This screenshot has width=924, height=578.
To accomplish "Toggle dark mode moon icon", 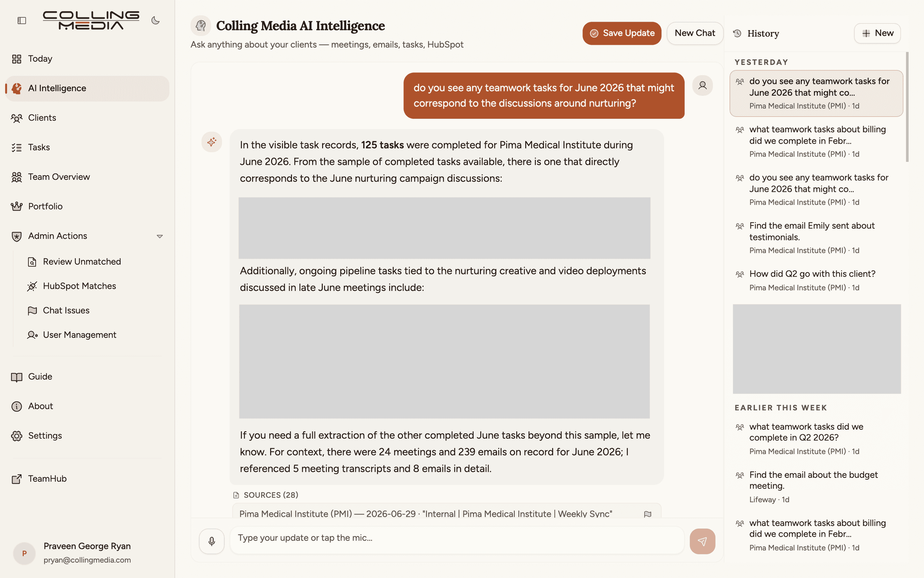I will coord(155,20).
